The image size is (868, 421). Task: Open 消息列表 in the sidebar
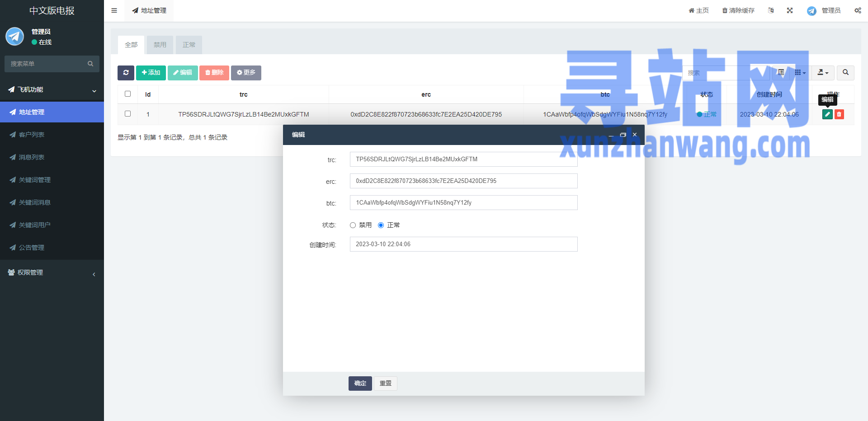pos(52,157)
